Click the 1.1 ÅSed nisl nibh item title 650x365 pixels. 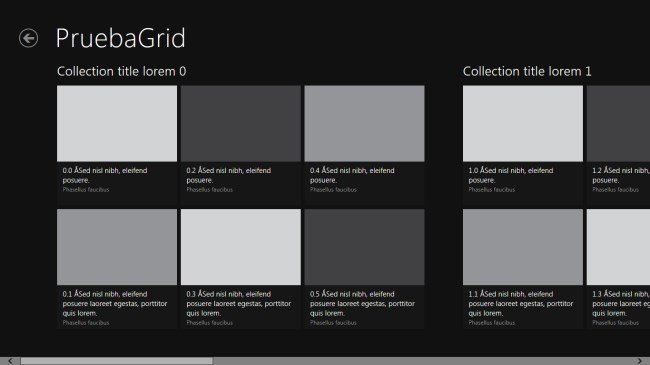click(x=521, y=304)
